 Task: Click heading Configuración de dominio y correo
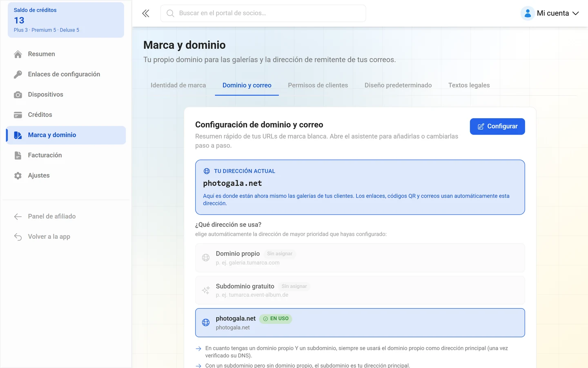259,125
